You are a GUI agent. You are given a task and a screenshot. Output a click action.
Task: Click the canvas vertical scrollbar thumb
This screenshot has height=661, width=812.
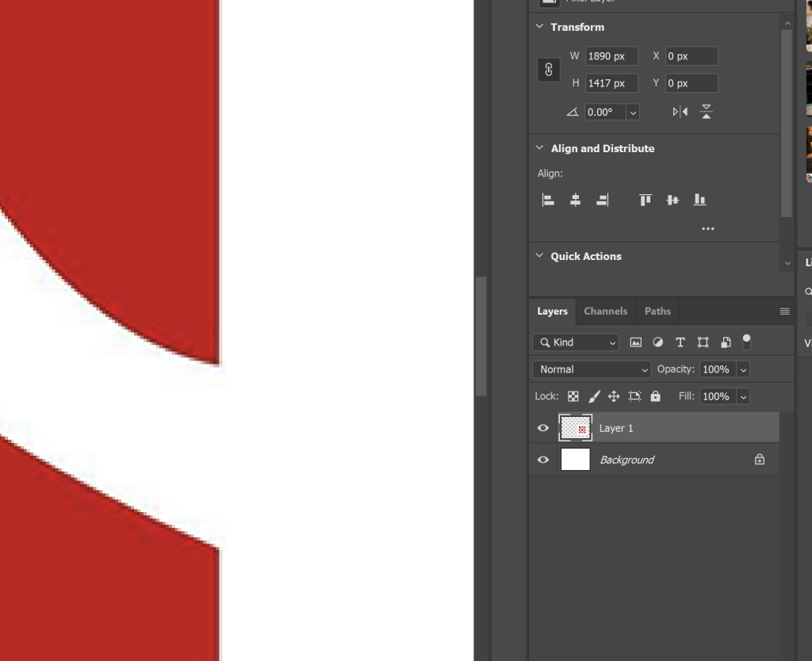pos(481,336)
